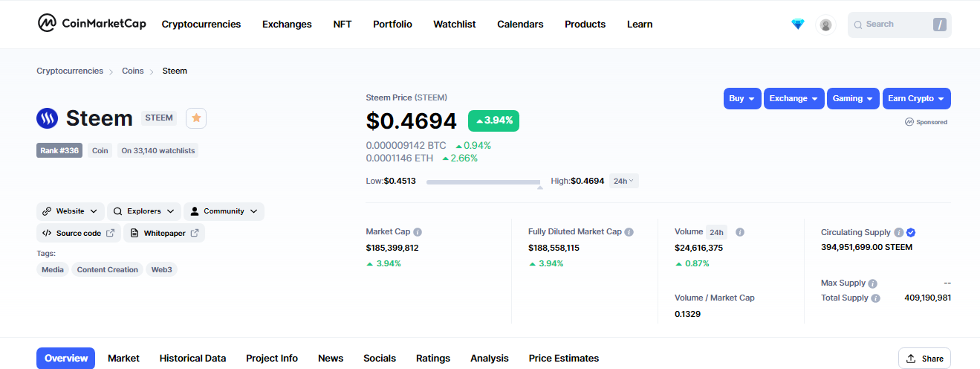Click the Steem coin logo
Viewport: 980px width, 369px height.
click(47, 118)
